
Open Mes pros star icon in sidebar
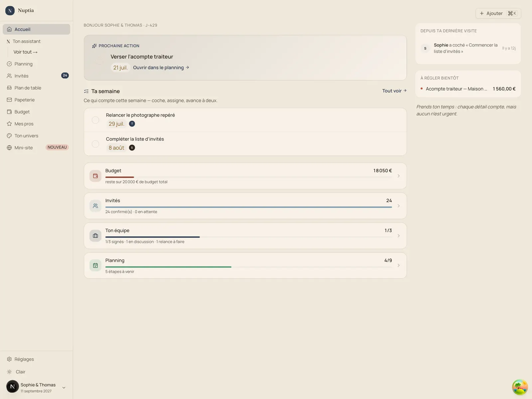9,124
